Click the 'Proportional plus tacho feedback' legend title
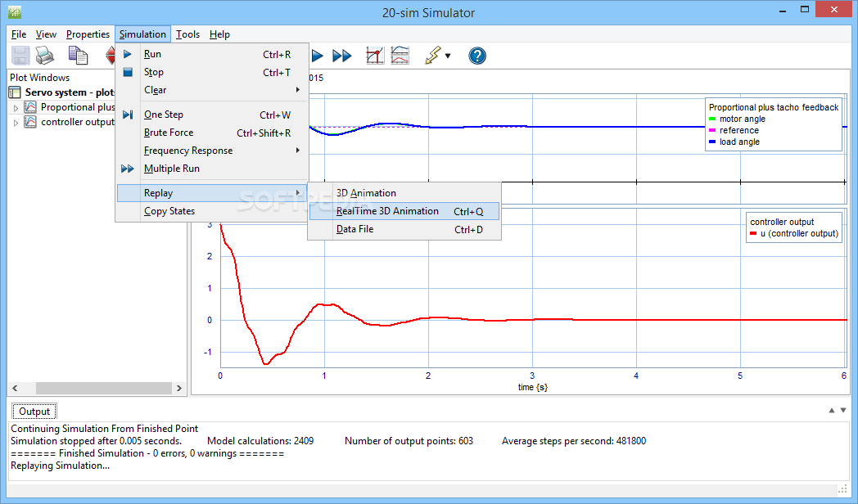The height and width of the screenshot is (504, 858). point(774,108)
